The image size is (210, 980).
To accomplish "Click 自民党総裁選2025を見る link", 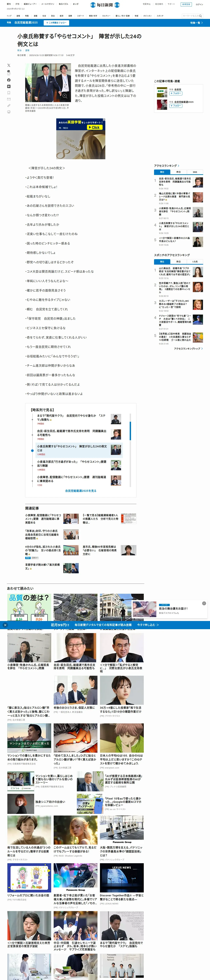I will [x=81, y=491].
